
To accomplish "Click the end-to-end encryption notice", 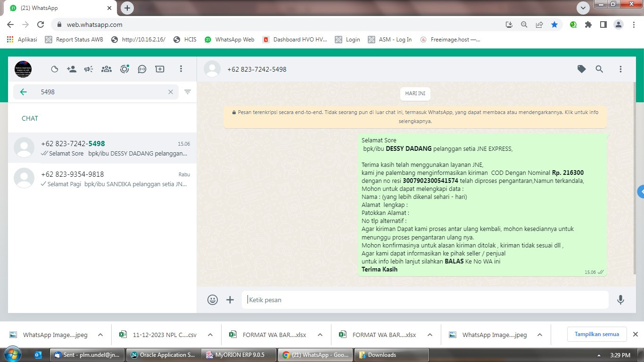I will pos(415,117).
